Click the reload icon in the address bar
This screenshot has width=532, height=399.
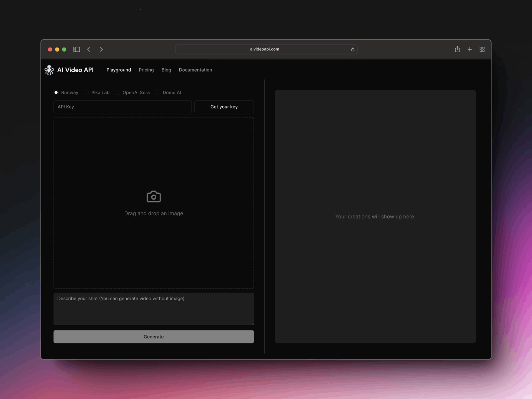coord(352,49)
